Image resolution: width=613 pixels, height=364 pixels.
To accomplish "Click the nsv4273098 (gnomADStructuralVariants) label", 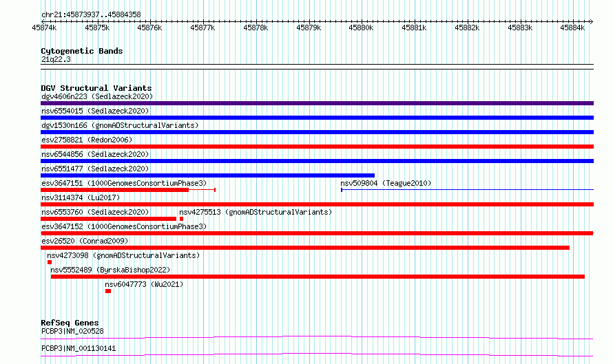I will (x=123, y=255).
